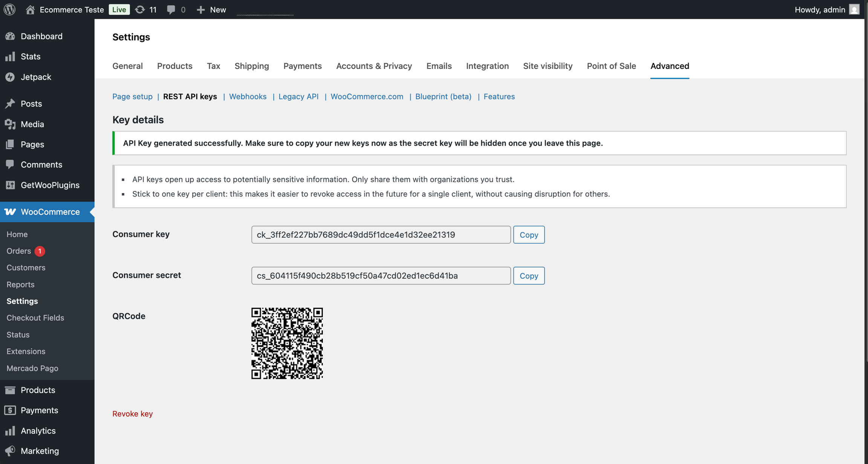
Task: Click the Products archive box icon
Action: (10, 390)
